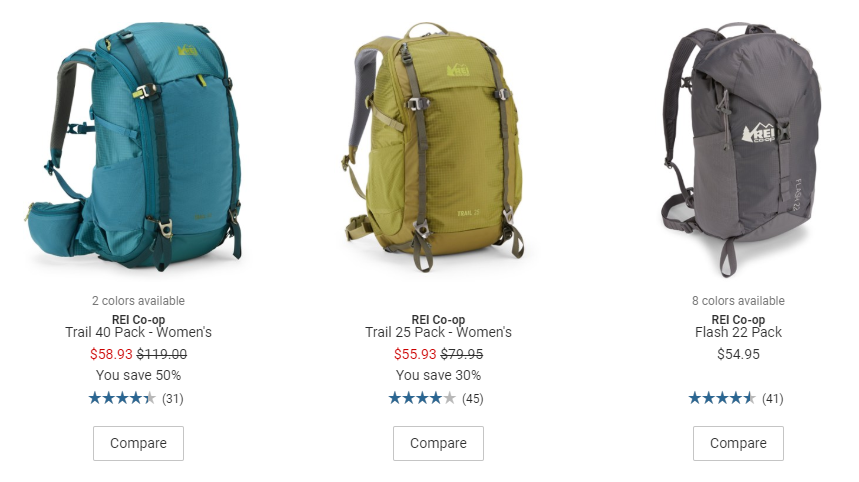The image size is (859, 482).
Task: Open the Trail 40 Pack - Women's title link
Action: pos(138,332)
